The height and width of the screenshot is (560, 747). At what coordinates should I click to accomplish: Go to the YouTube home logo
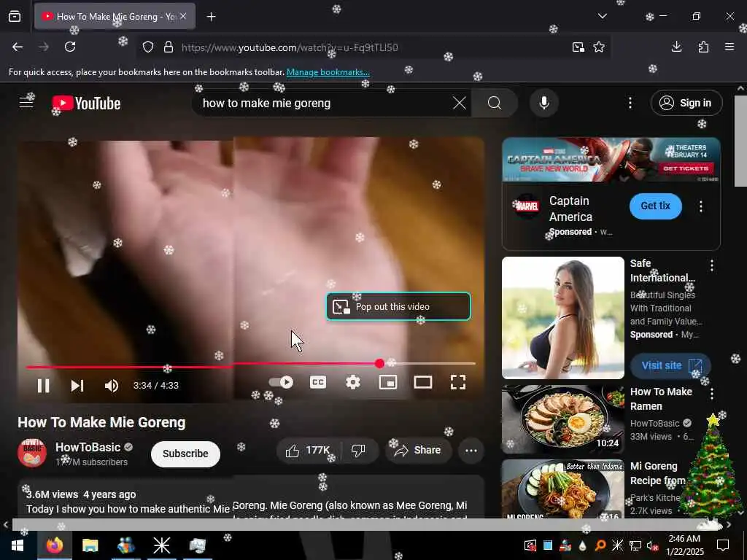(86, 104)
